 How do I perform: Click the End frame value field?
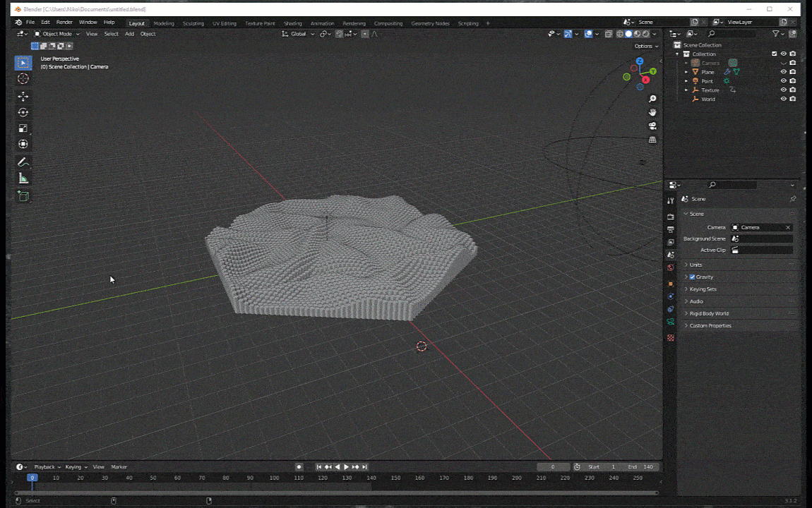click(x=642, y=466)
